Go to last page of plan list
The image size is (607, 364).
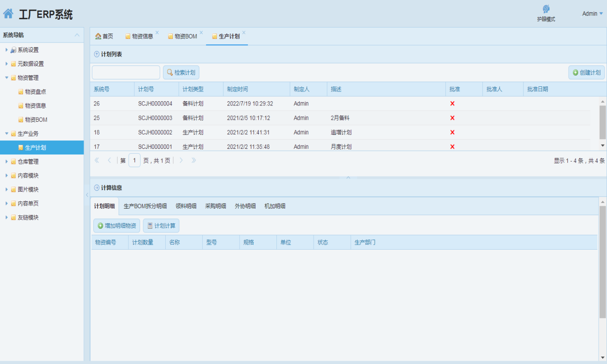pyautogui.click(x=194, y=161)
